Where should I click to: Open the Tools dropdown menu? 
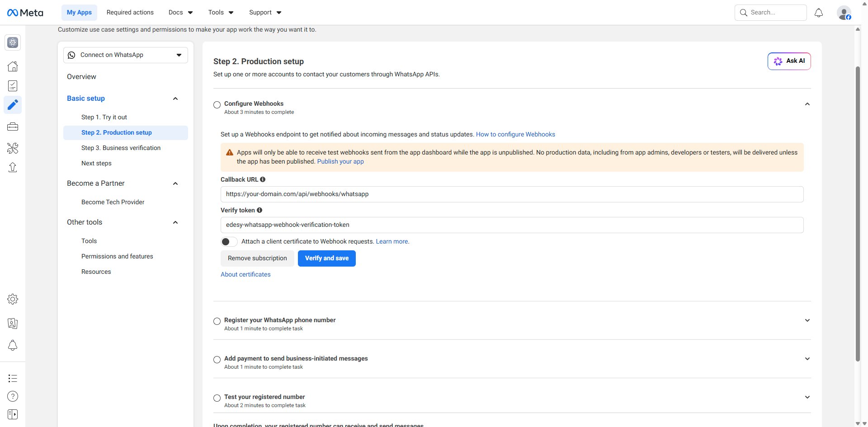point(221,13)
